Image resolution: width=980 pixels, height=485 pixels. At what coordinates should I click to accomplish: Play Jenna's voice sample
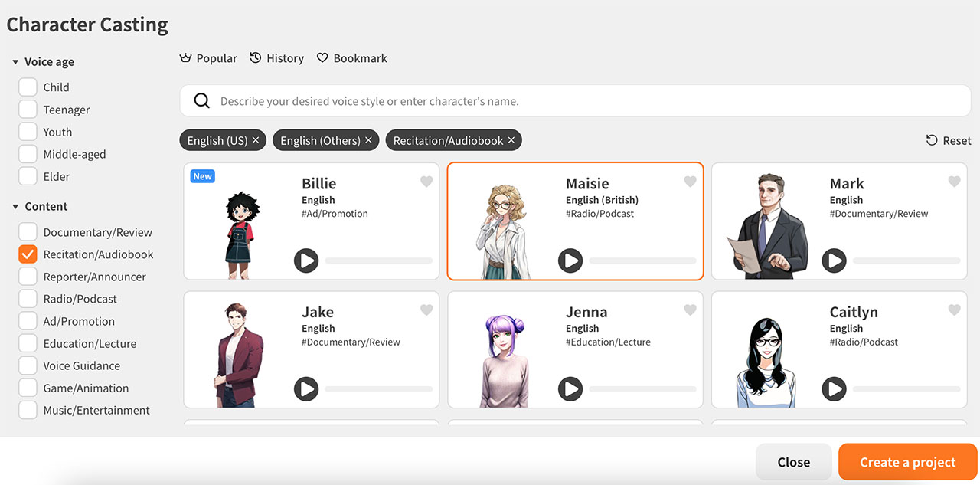click(x=570, y=388)
